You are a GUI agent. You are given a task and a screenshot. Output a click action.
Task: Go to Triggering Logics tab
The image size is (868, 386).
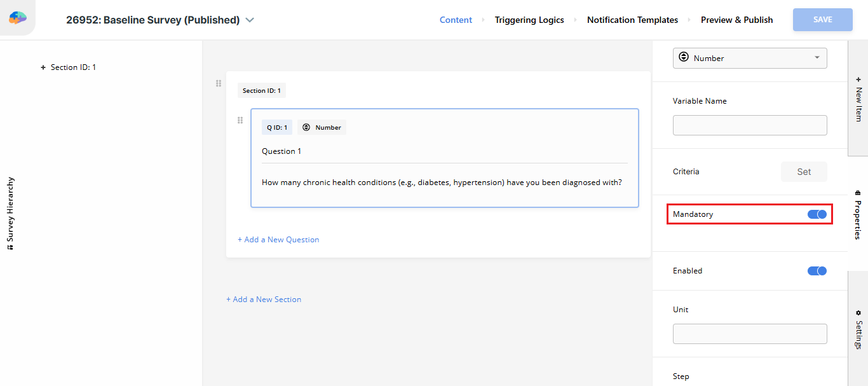tap(529, 20)
